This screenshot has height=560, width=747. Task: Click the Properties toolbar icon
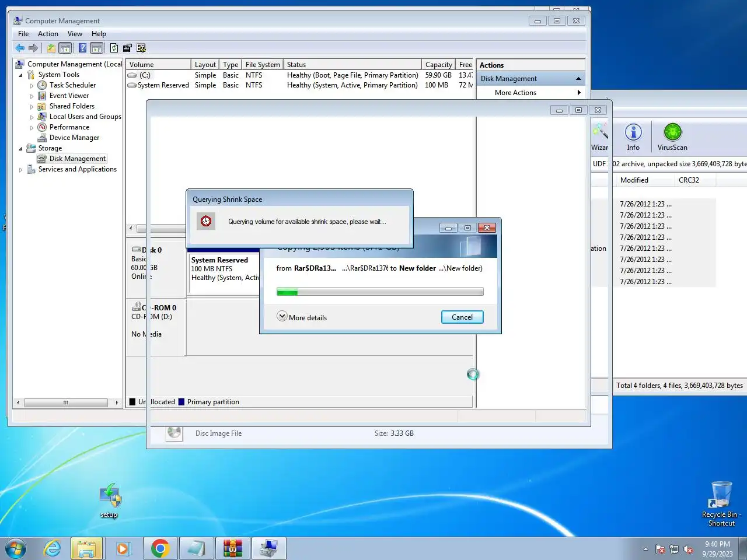[x=127, y=48]
